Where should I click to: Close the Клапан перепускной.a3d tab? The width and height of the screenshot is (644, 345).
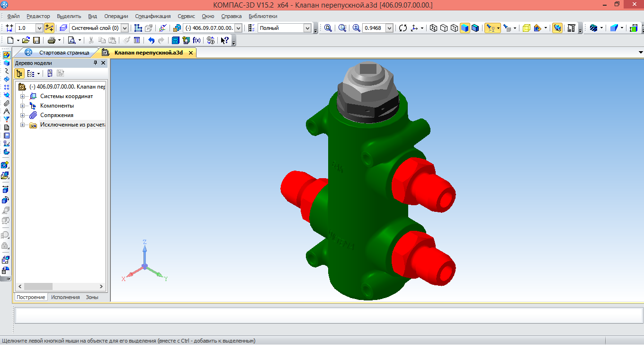[191, 53]
